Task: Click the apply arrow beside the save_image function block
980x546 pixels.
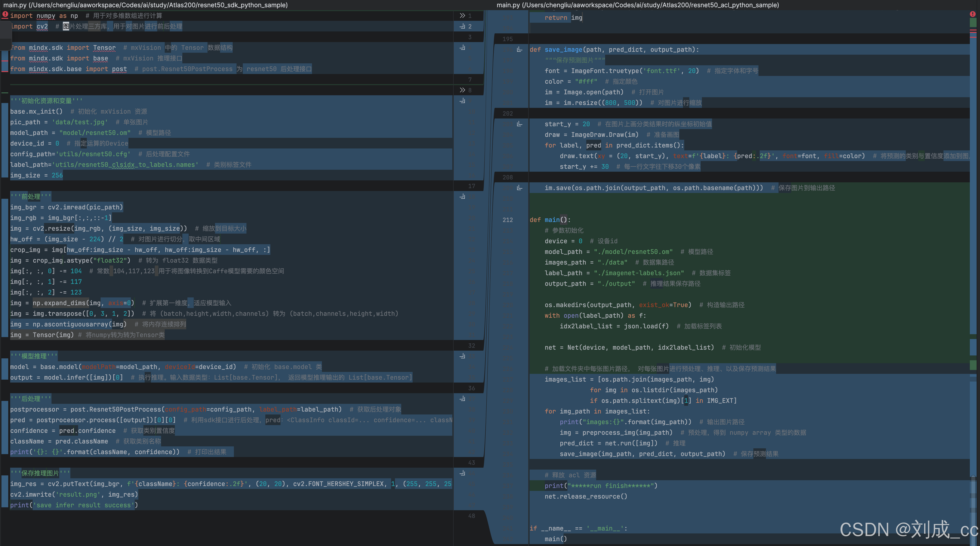Action: [x=519, y=50]
